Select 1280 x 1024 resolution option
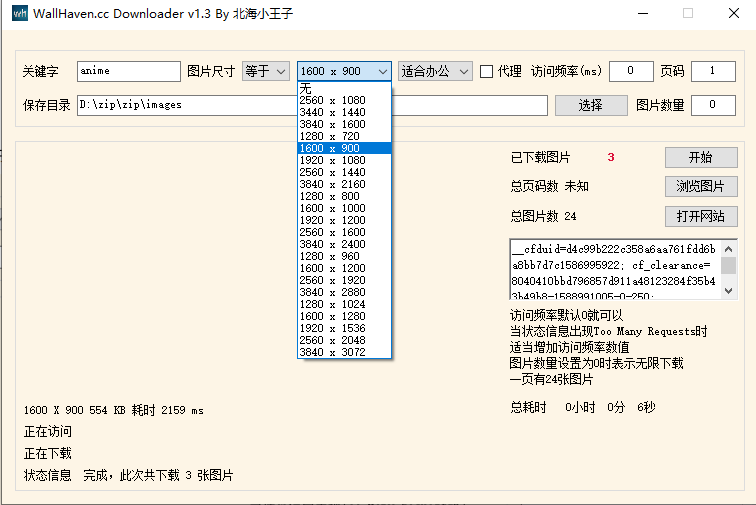756x505 pixels. click(344, 304)
